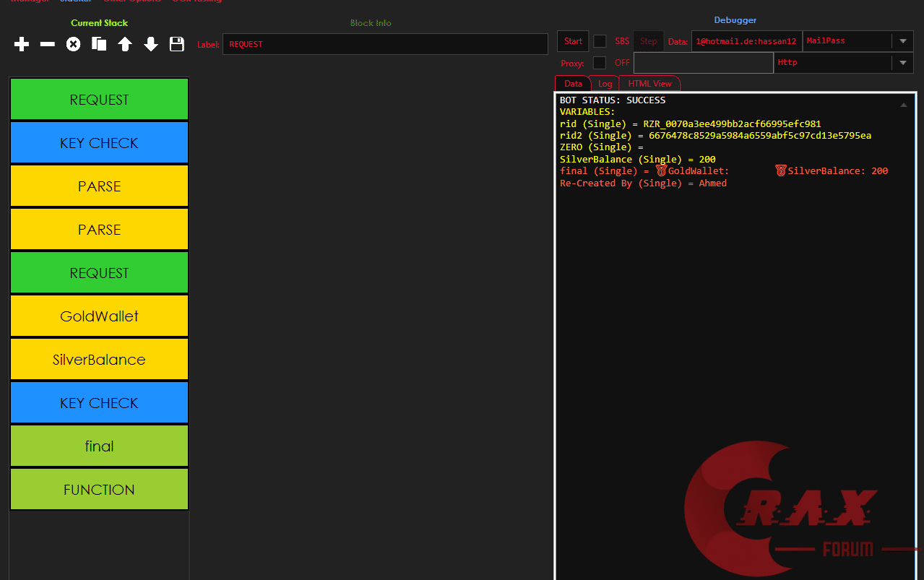Click the Step button
Image resolution: width=924 pixels, height=580 pixels.
click(648, 41)
